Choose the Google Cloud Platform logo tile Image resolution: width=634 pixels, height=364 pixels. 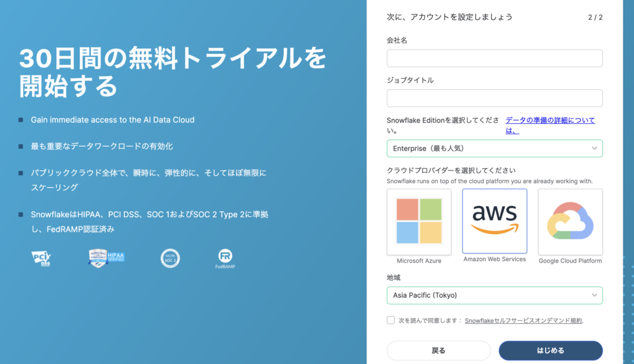(x=570, y=222)
